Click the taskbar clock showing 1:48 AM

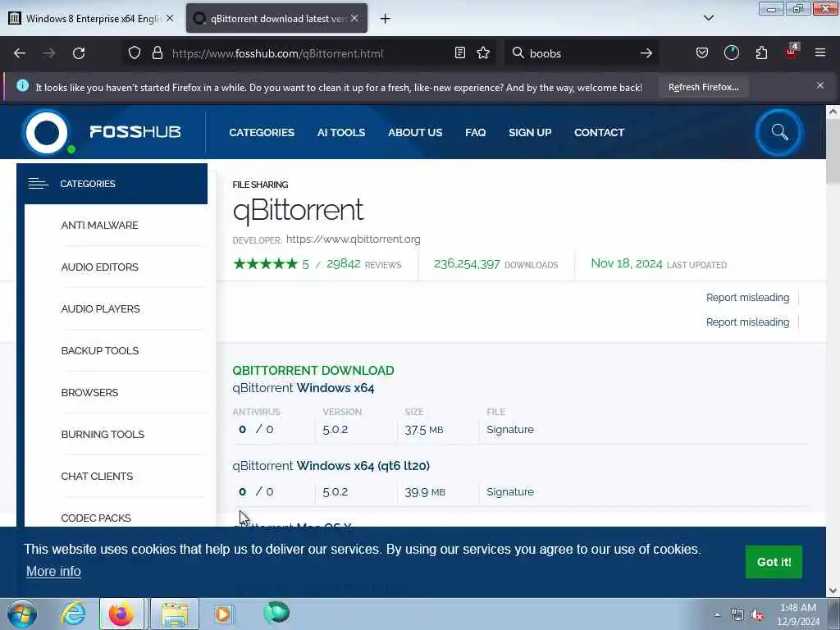click(798, 614)
